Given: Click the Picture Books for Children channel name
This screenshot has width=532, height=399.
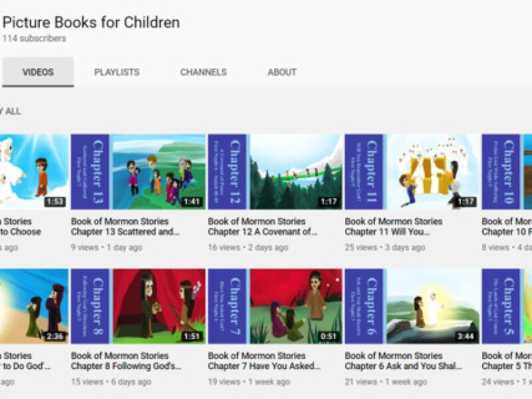Looking at the screenshot, I should 91,23.
